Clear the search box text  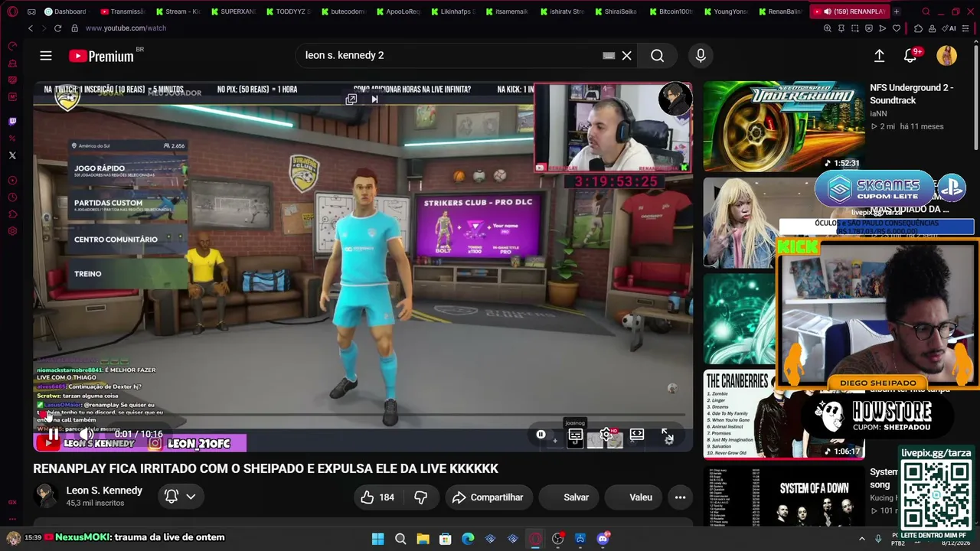click(626, 56)
